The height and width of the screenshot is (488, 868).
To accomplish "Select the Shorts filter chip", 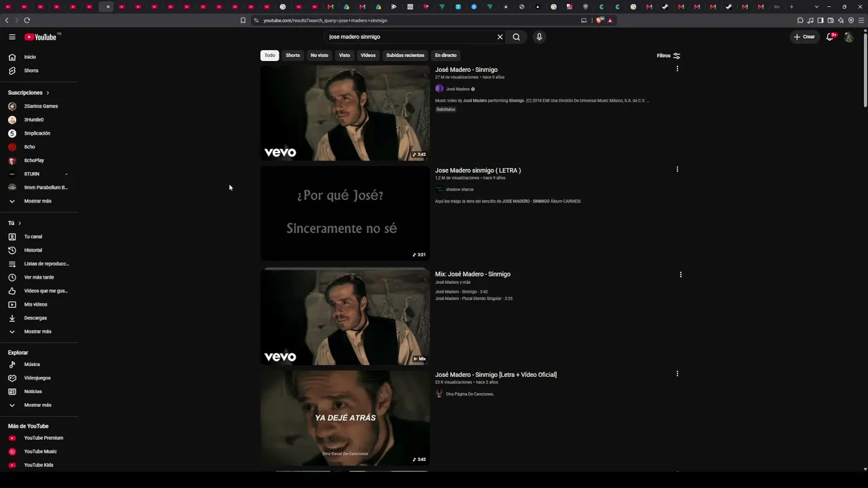I will tap(293, 56).
